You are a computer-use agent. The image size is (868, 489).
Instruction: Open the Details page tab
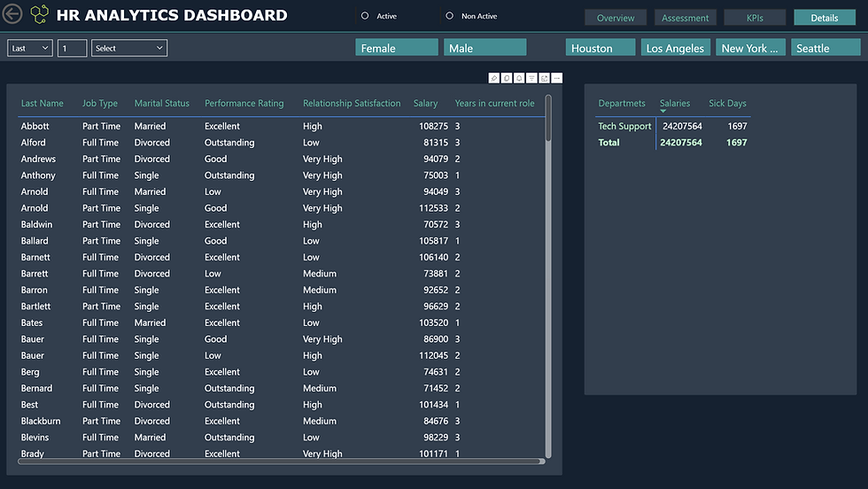(x=825, y=18)
